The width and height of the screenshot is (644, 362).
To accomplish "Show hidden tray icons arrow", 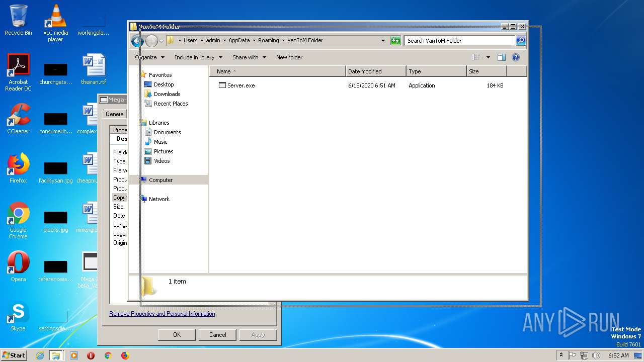I will point(561,355).
